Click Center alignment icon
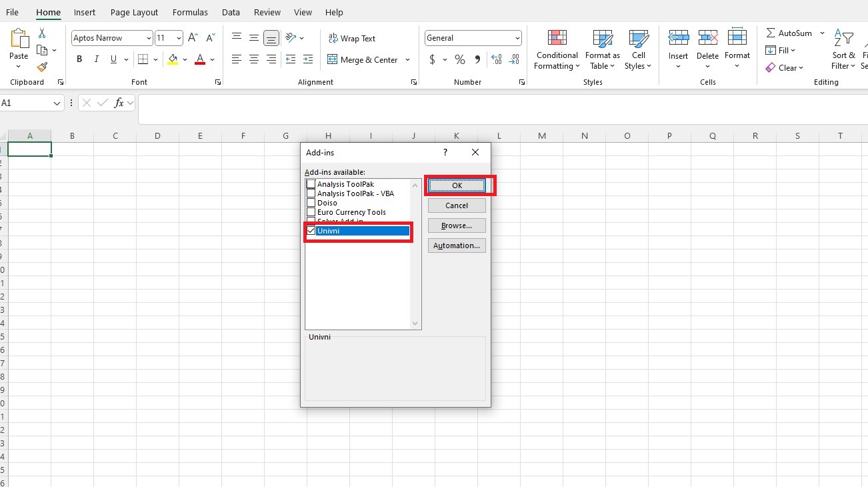Screen dimensions: 868x487 (x=254, y=59)
